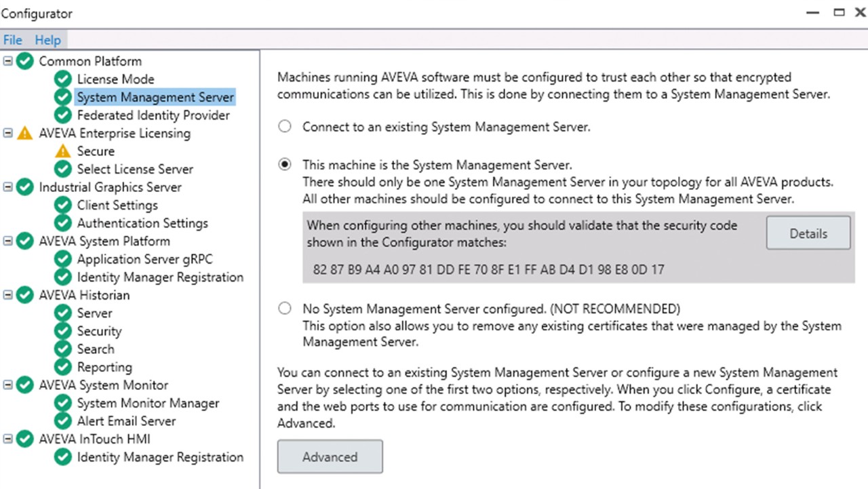Click the Advanced button
The image size is (868, 489).
click(x=330, y=457)
